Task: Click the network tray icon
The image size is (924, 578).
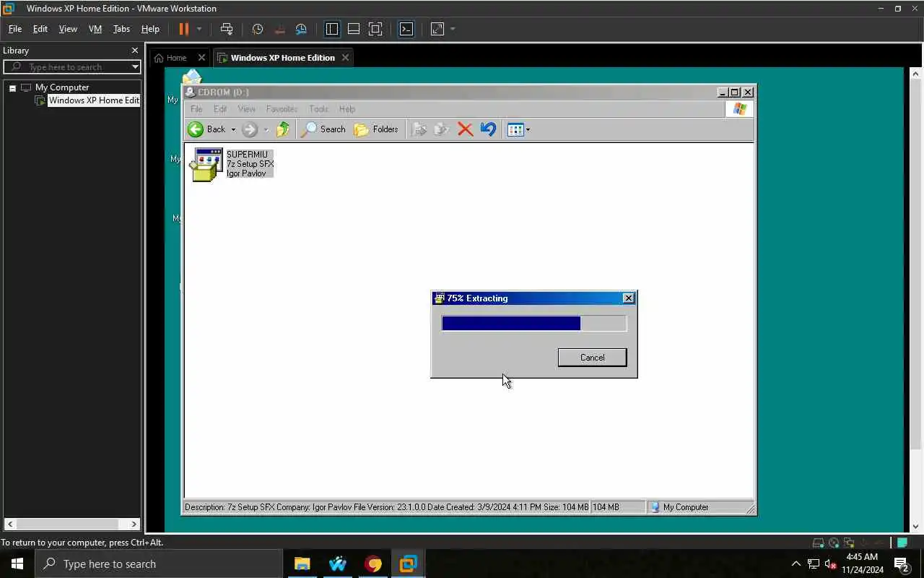Action: (814, 564)
